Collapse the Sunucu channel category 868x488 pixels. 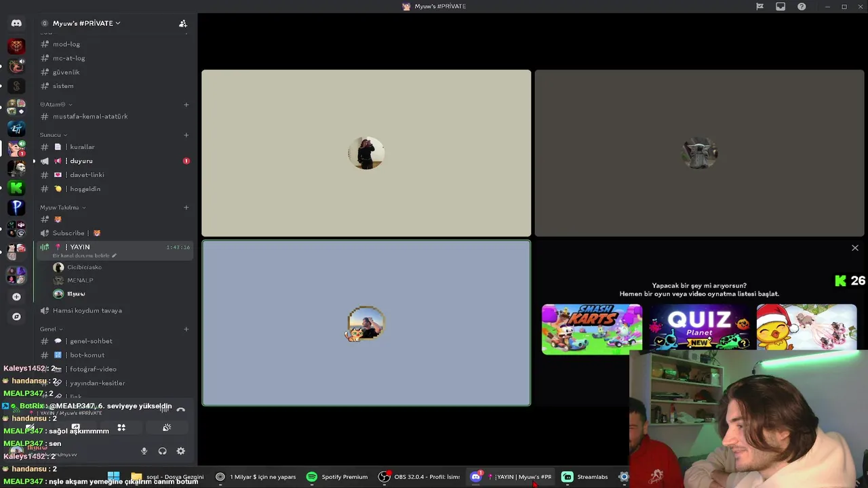54,135
